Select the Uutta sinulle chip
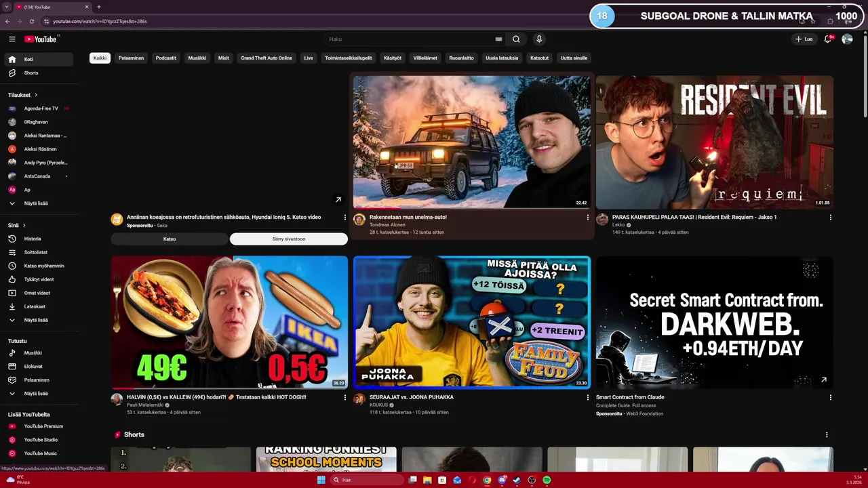The image size is (868, 488). [x=574, y=58]
